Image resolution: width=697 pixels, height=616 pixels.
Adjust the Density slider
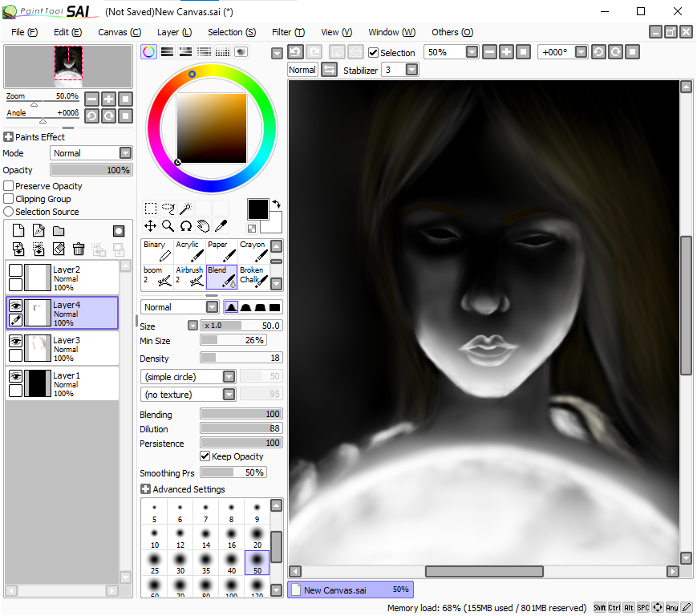click(x=241, y=358)
